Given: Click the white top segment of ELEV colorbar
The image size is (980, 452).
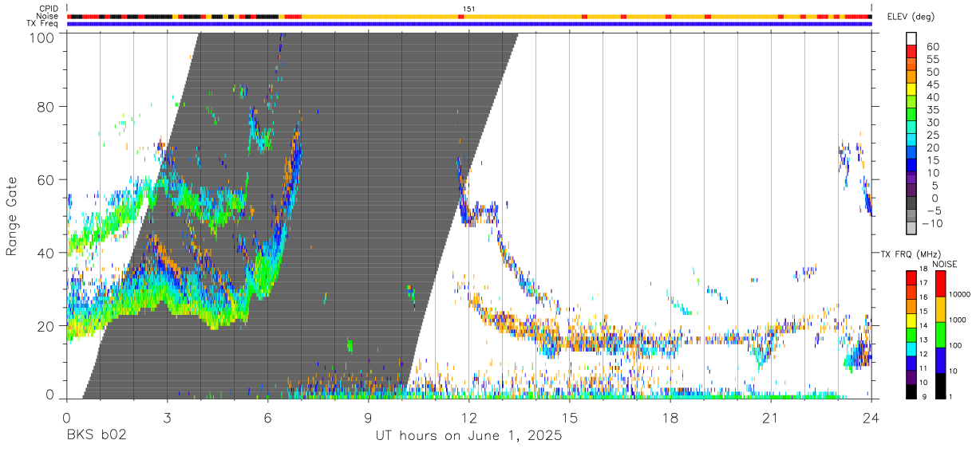Looking at the screenshot, I should [911, 38].
